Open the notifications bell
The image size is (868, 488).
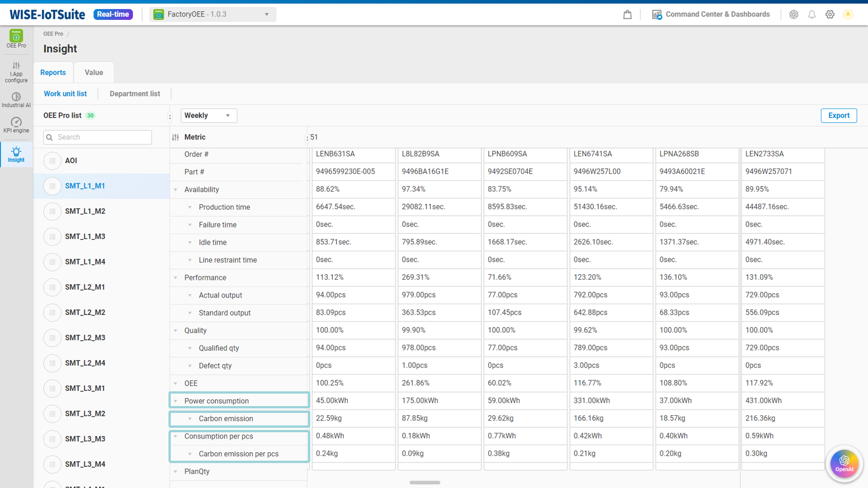[x=812, y=14]
